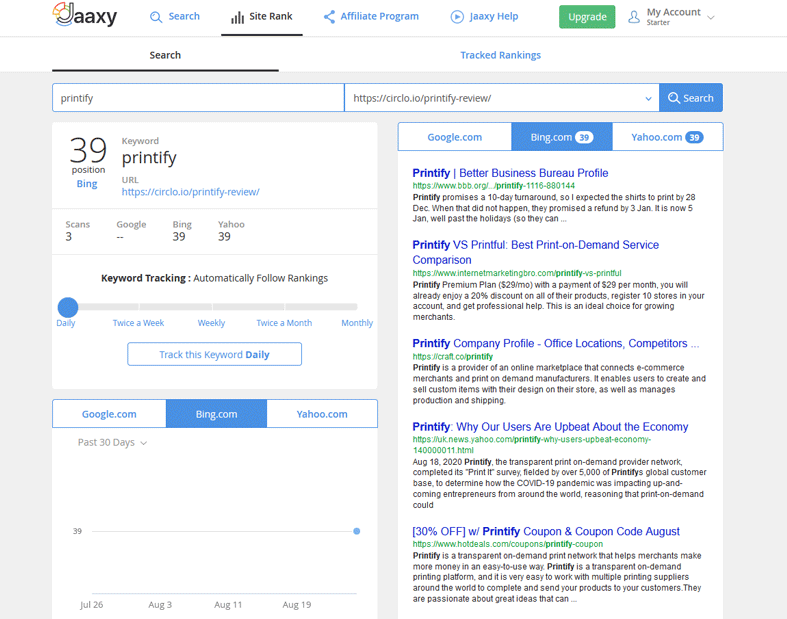Click the Jaaxy logo

(88, 16)
